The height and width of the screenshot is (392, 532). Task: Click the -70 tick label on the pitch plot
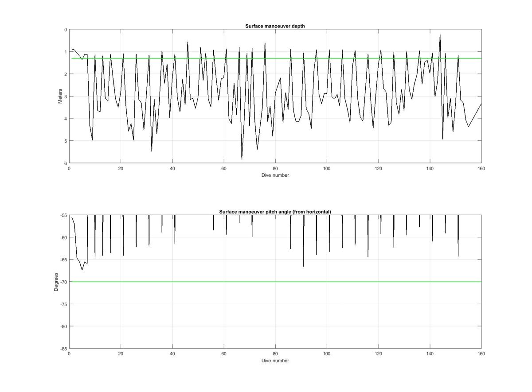pyautogui.click(x=63, y=282)
